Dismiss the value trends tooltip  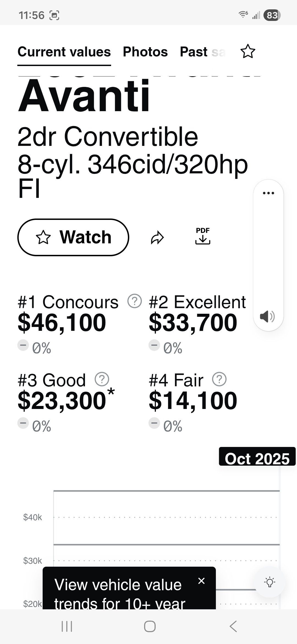(202, 581)
